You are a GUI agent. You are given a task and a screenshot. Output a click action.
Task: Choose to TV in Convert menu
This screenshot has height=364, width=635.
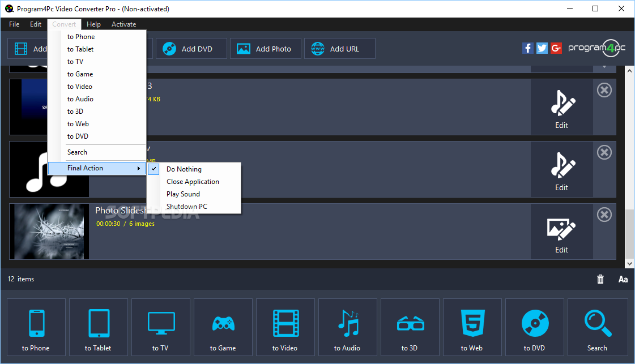coord(97,62)
